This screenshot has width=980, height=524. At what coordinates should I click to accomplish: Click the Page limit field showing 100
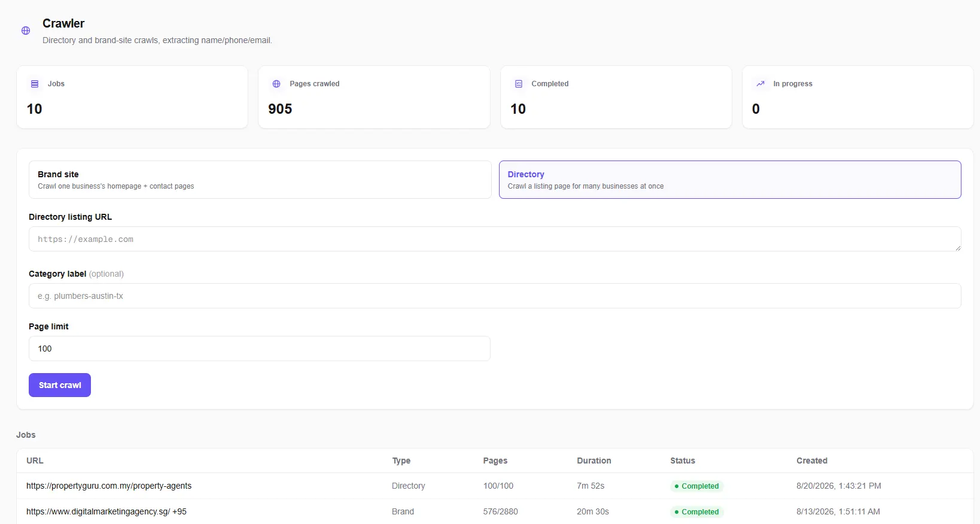pyautogui.click(x=260, y=349)
